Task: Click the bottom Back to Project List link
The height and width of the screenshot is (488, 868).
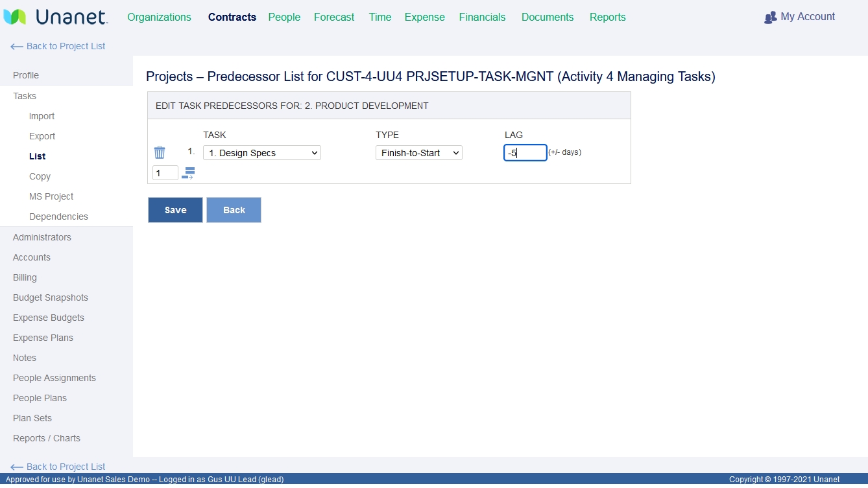Action: pos(58,466)
